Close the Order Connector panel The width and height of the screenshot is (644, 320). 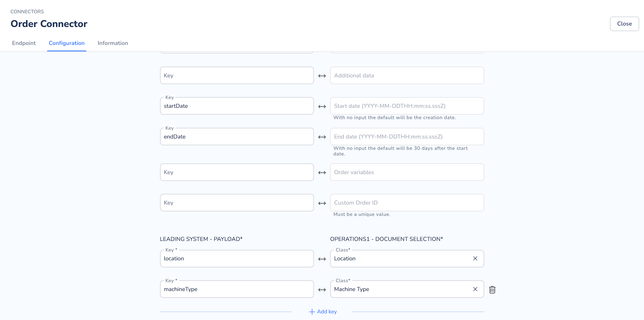624,24
